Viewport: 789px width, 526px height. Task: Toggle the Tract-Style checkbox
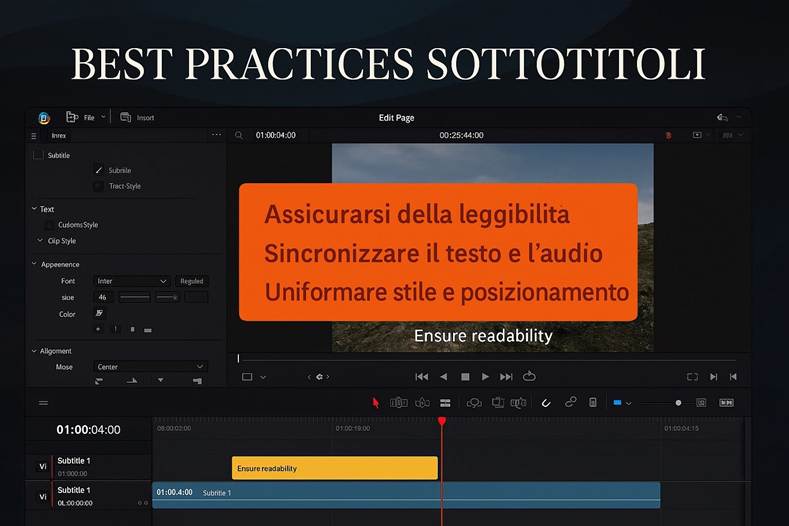click(x=99, y=186)
